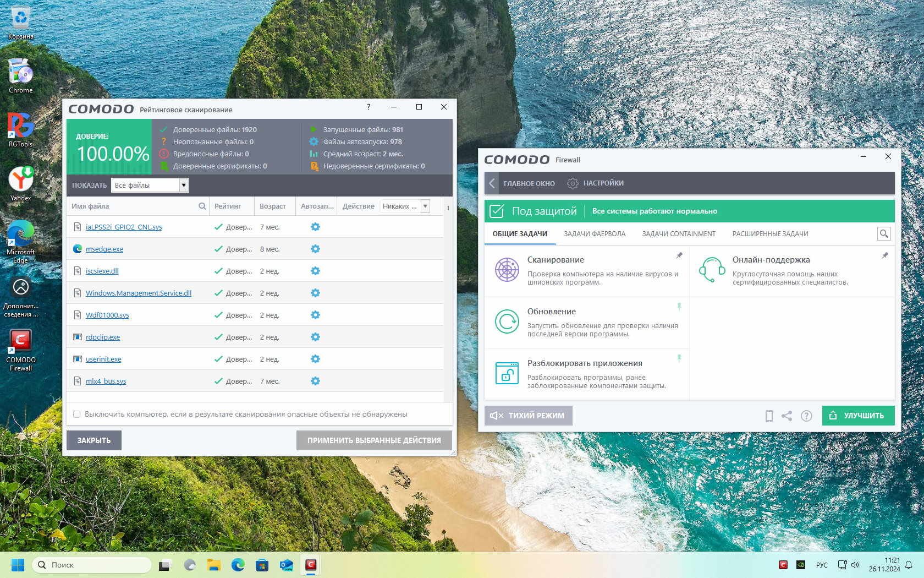Open the Containment tasks tab

(x=679, y=234)
